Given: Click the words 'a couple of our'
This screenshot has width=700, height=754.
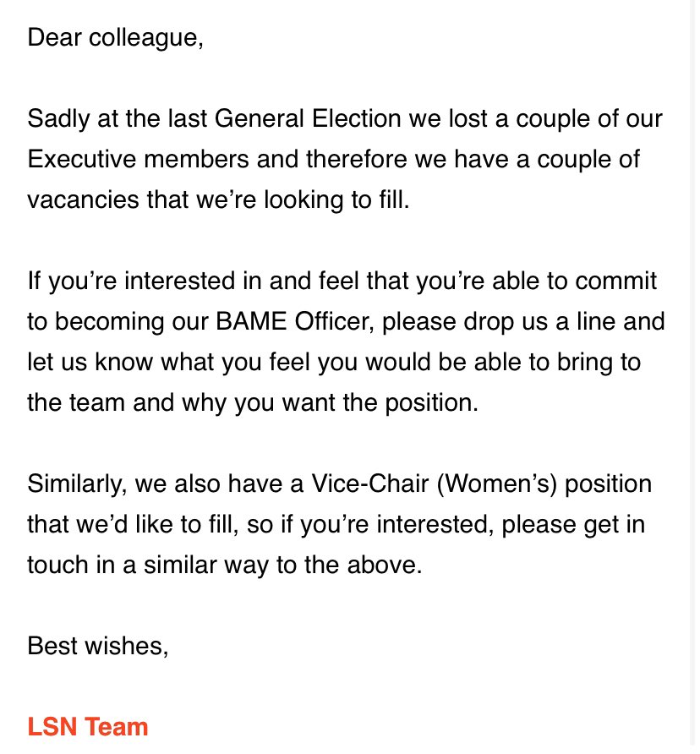Looking at the screenshot, I should tap(579, 119).
